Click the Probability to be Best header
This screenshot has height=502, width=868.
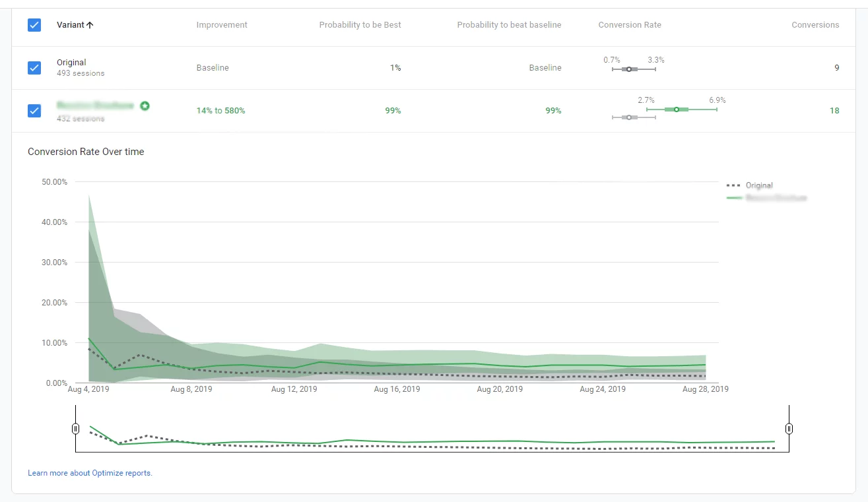tap(360, 25)
